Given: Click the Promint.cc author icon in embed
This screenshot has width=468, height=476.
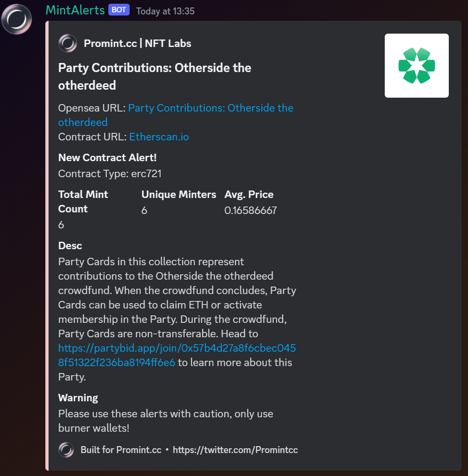Looking at the screenshot, I should point(67,43).
